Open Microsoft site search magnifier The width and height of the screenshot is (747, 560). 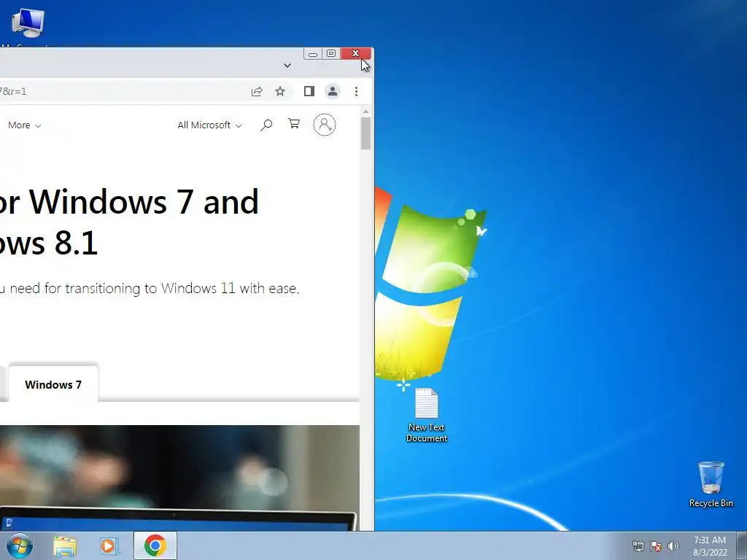tap(266, 125)
